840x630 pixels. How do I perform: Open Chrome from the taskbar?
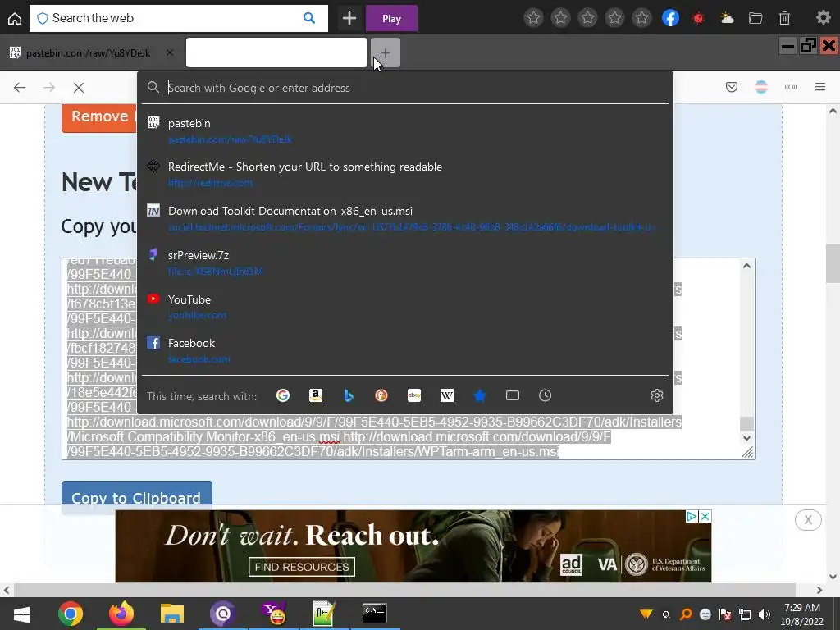tap(71, 614)
